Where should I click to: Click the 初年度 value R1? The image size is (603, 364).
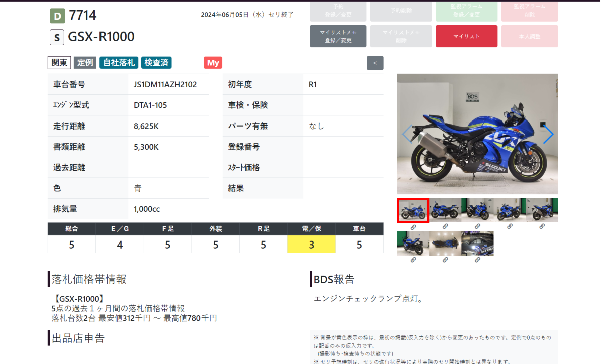[313, 84]
